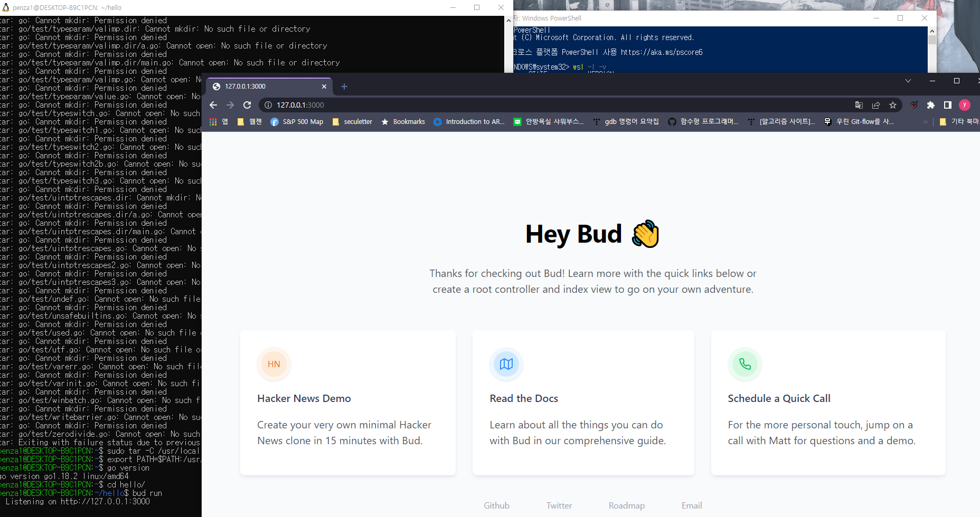Click the phone icon on Schedule a Quick Call
Viewport: 980px width, 517px height.
(x=745, y=364)
